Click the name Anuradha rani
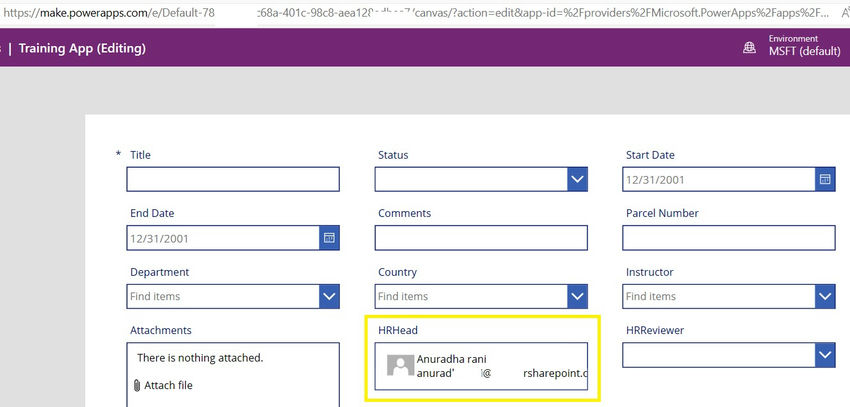The height and width of the screenshot is (407, 850). pos(452,359)
